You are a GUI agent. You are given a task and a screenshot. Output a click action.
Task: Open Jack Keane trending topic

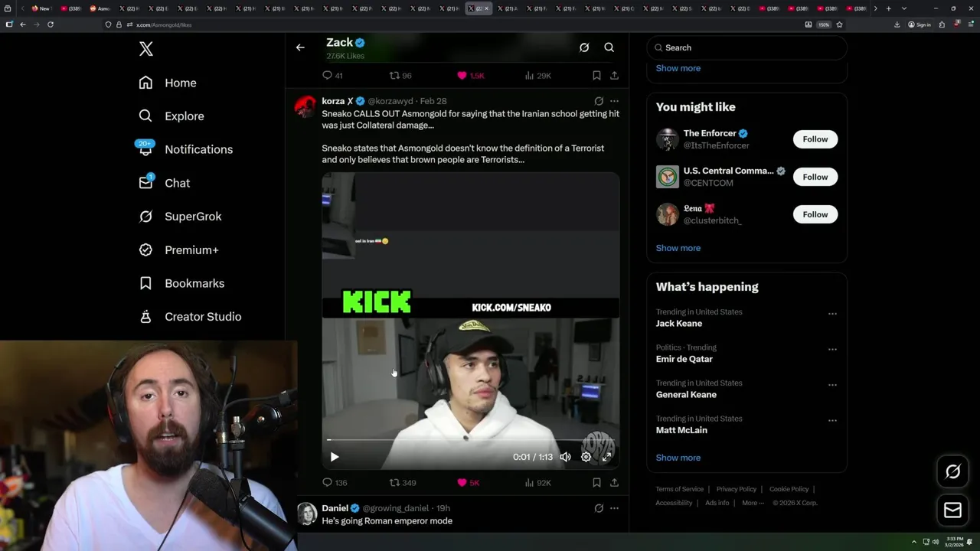point(679,324)
